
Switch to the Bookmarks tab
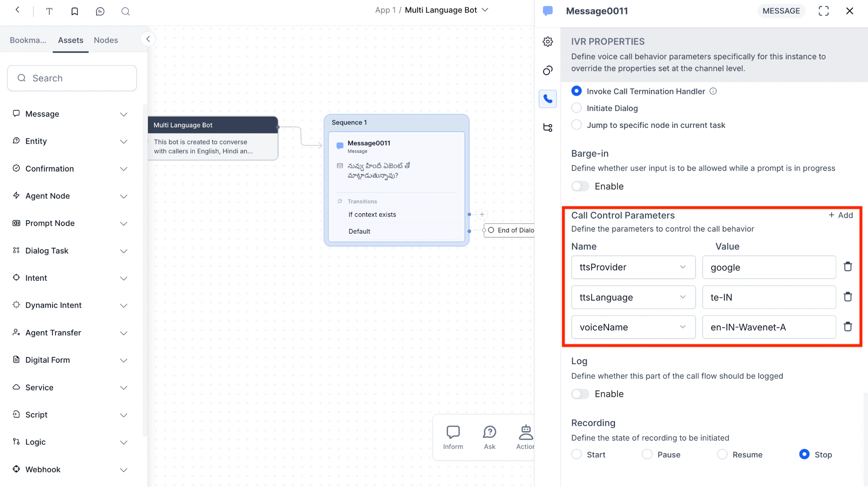coord(28,40)
